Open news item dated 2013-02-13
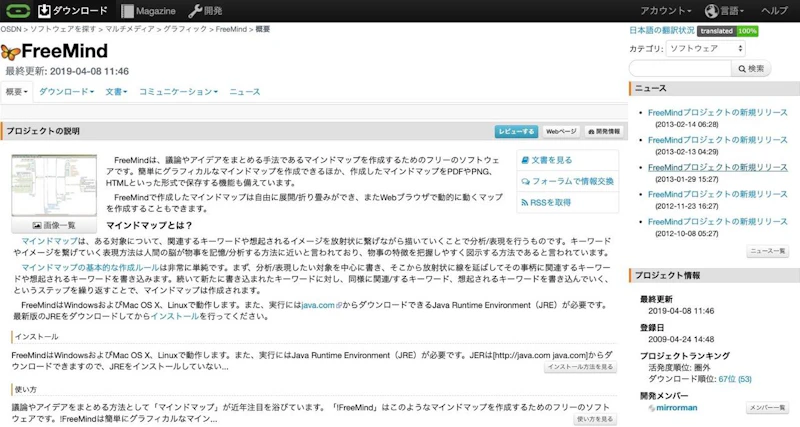This screenshot has width=800, height=427. coord(717,140)
